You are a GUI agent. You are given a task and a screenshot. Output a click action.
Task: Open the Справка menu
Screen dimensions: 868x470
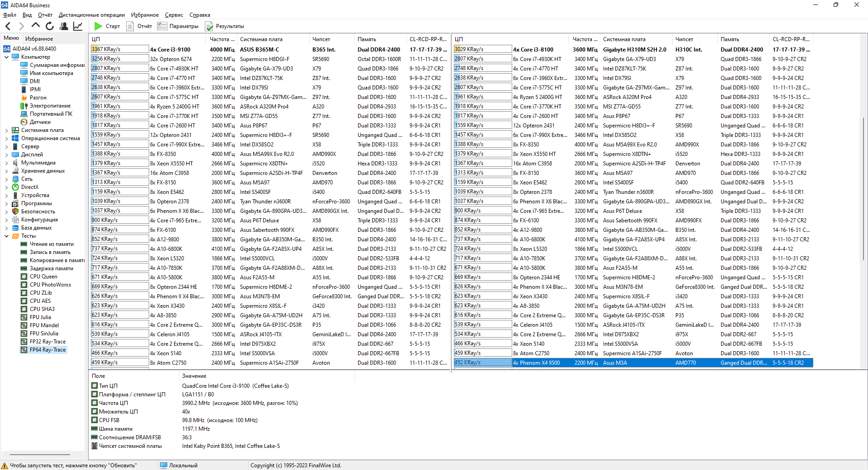pos(200,15)
